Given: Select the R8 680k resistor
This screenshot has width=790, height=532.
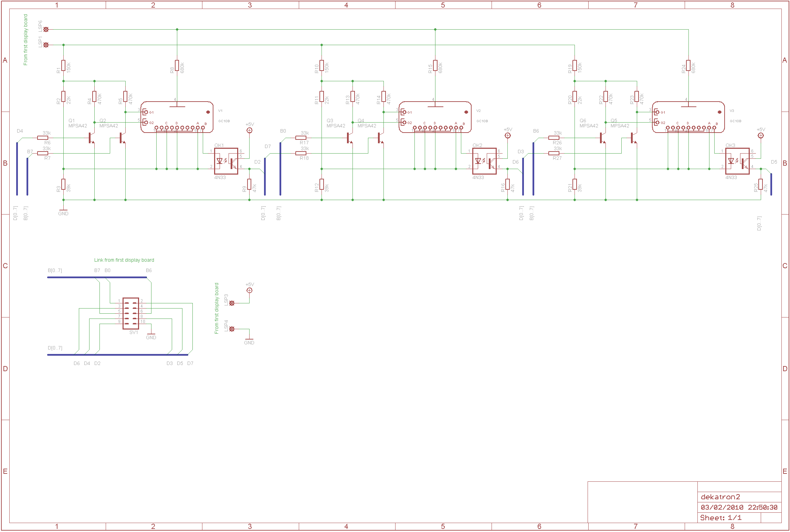Looking at the screenshot, I should pos(177,65).
